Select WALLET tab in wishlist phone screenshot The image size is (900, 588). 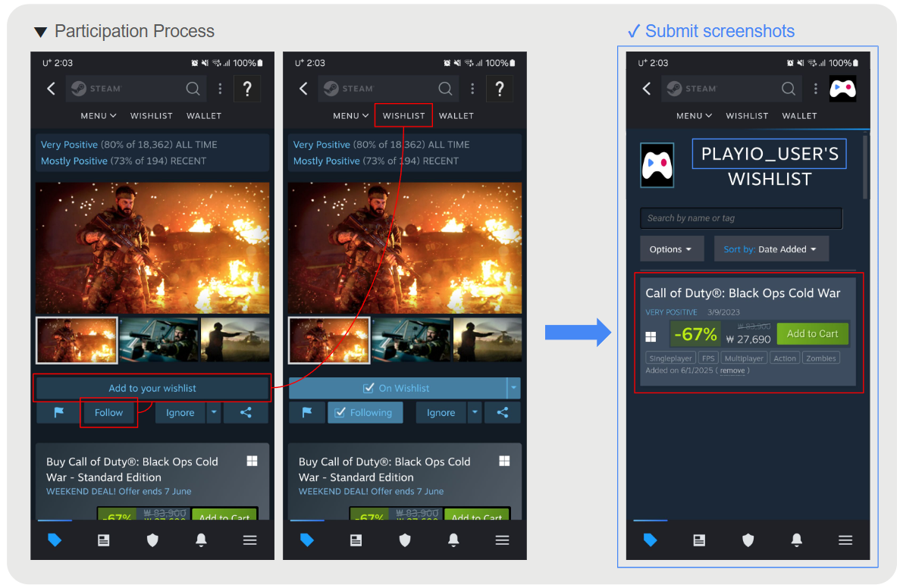(800, 116)
